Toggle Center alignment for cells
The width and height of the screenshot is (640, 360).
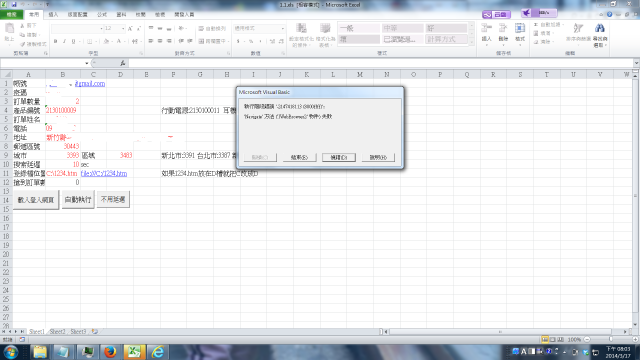pyautogui.click(x=160, y=41)
